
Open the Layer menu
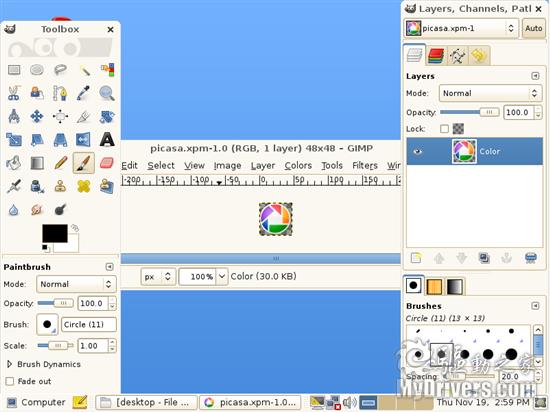pyautogui.click(x=263, y=165)
